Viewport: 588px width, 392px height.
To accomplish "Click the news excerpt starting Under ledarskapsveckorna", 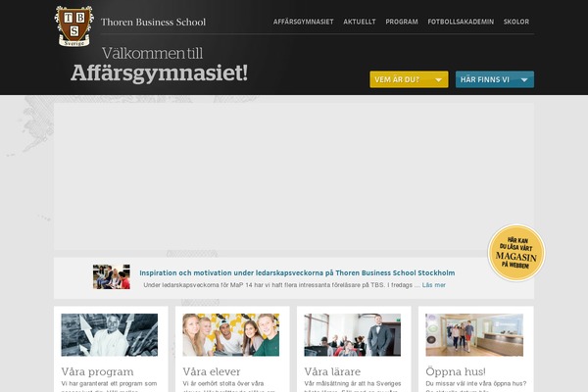I will [281, 285].
